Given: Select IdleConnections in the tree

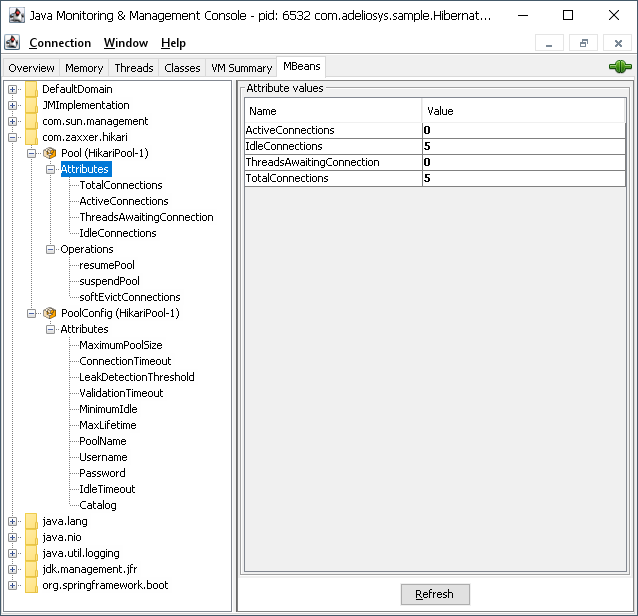Looking at the screenshot, I should coord(118,233).
